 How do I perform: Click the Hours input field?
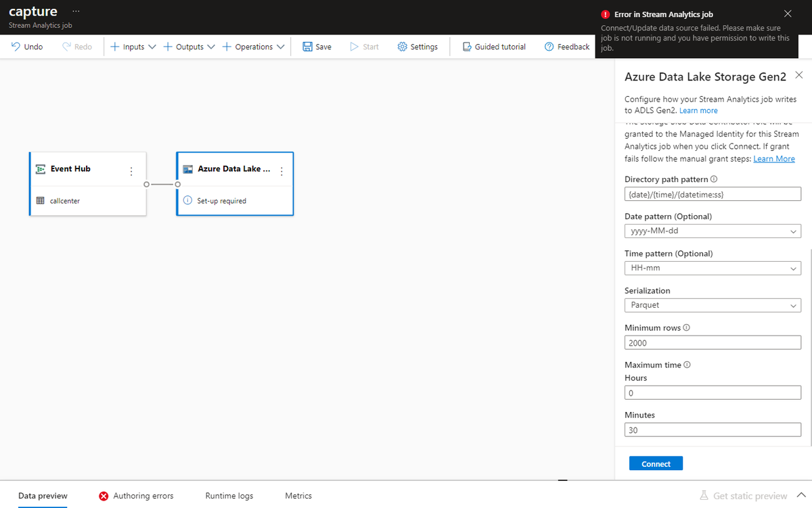[713, 393]
